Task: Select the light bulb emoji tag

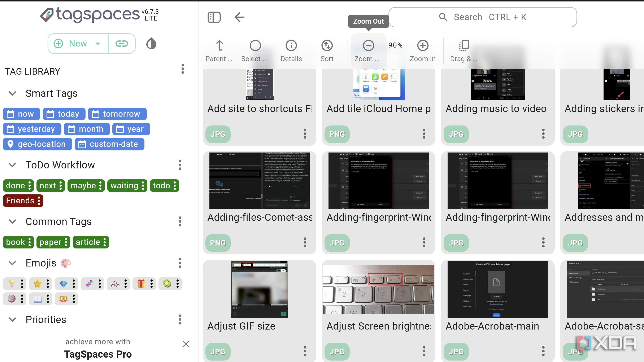Action: pos(12,284)
